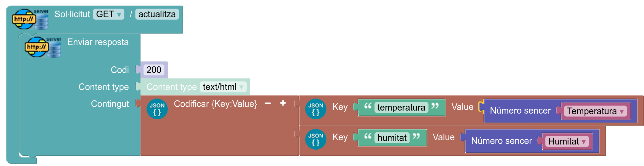Click the HTTP server icon on Sol·licitut block

coord(30,19)
